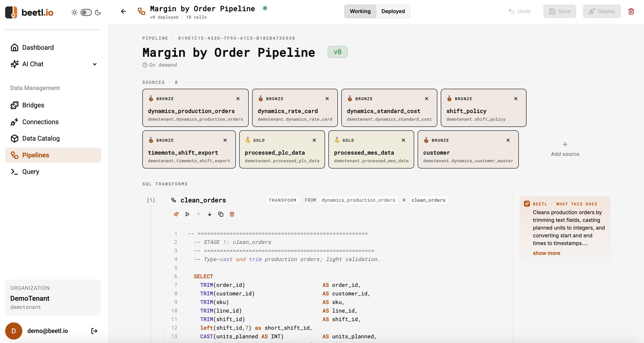Screen dimensions: 644x343
Task: Click the Save button
Action: point(560,11)
